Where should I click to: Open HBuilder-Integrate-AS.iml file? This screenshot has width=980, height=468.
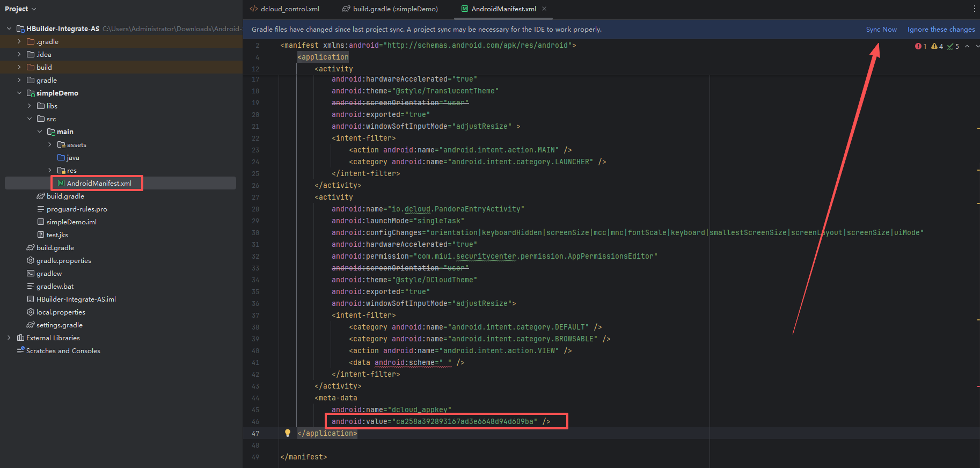[76, 299]
